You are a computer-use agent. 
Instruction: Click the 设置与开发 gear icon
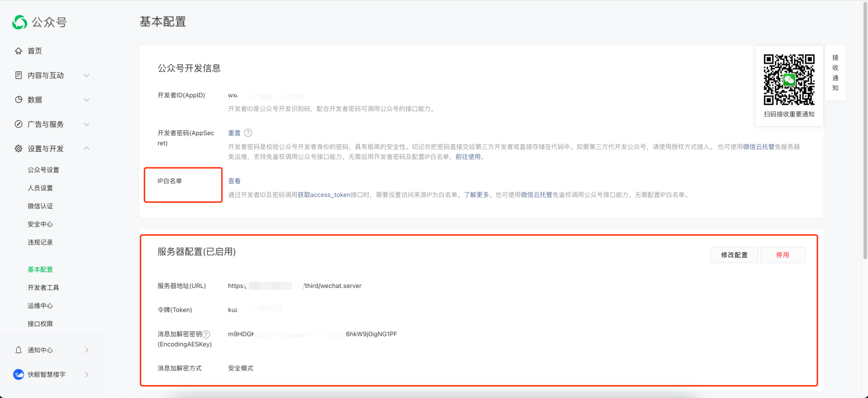19,148
